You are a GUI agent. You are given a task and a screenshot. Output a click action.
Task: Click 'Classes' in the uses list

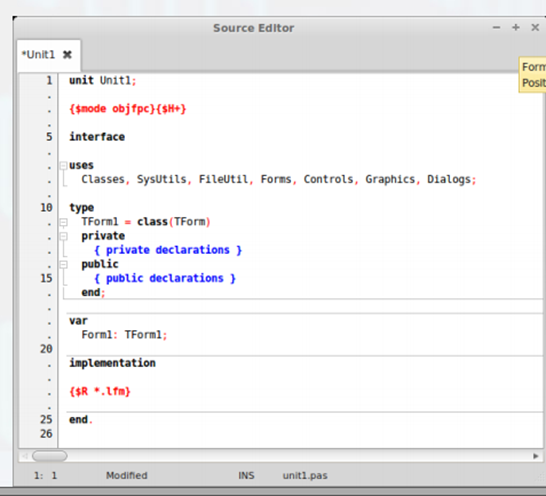103,179
